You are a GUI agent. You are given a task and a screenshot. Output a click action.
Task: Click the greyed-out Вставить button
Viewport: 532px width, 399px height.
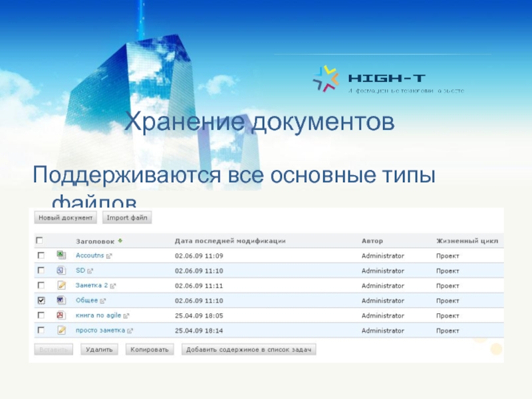tap(54, 350)
